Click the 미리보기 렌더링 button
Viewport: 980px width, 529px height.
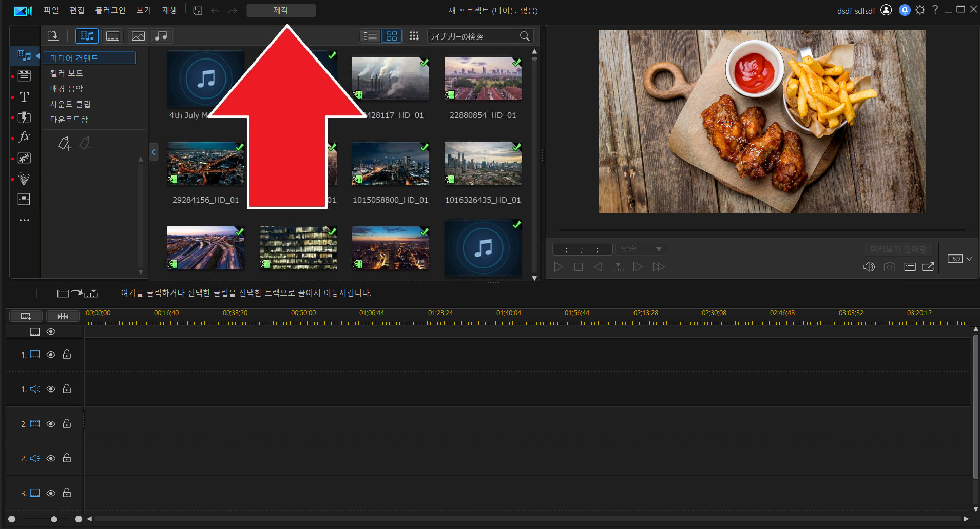(x=898, y=249)
